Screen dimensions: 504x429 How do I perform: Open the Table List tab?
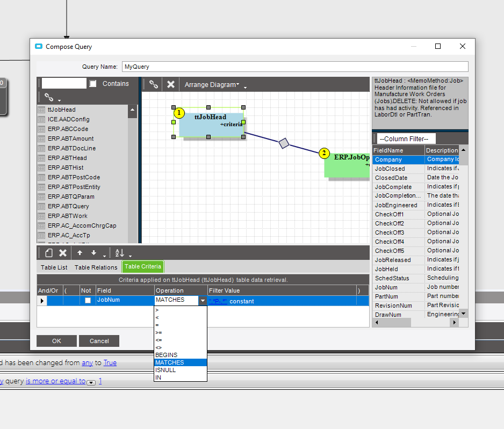[x=54, y=267]
